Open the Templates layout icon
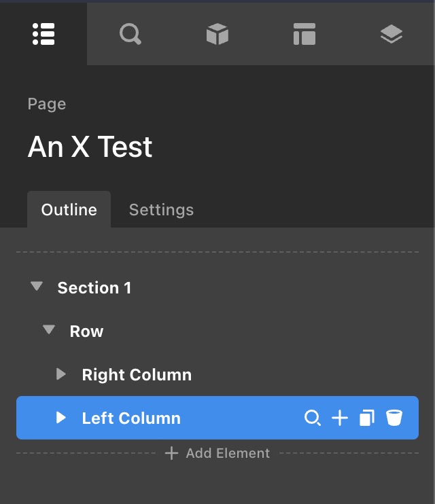The width and height of the screenshot is (435, 504). (x=304, y=34)
